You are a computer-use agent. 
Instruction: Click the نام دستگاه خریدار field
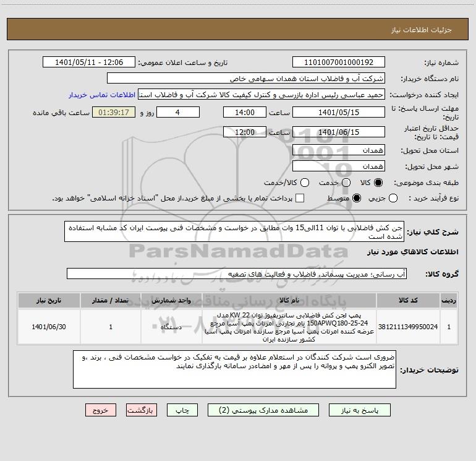pyautogui.click(x=246, y=79)
